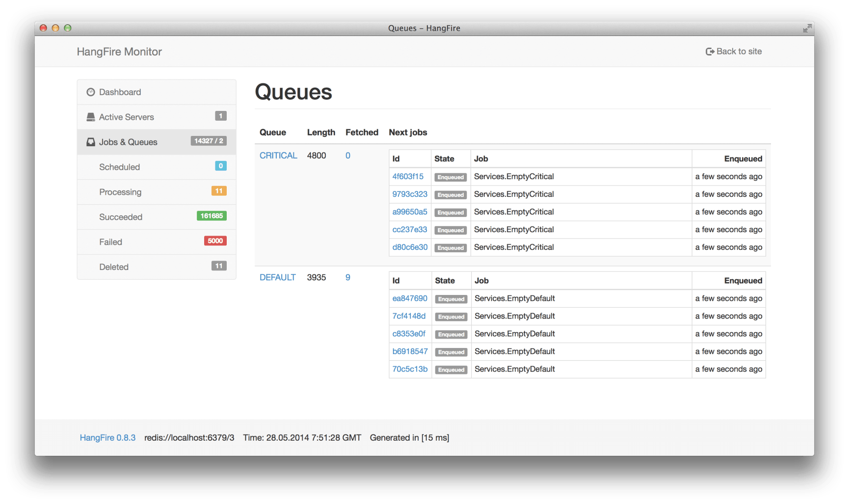
Task: Click the Fetched column header
Action: 362,133
